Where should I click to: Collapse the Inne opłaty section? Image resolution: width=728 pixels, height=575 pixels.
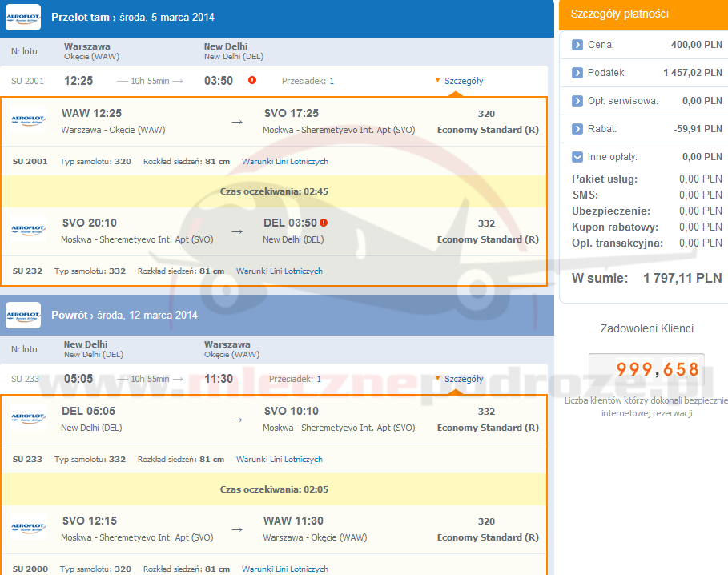577,157
